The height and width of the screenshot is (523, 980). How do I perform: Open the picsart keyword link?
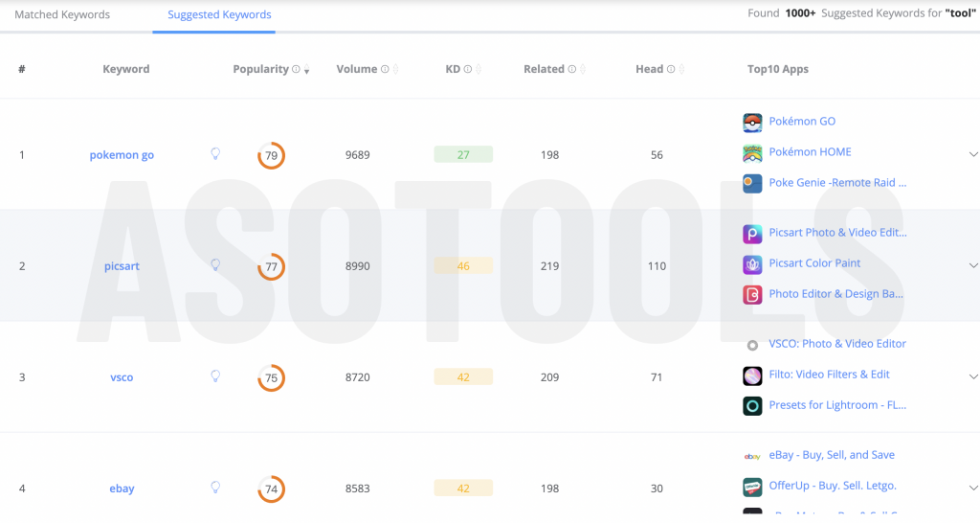(122, 266)
